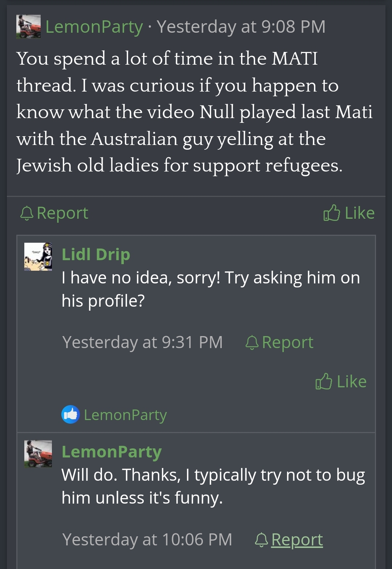Click the bold LemonParty username on the reply
This screenshot has width=392, height=569.
(x=111, y=452)
